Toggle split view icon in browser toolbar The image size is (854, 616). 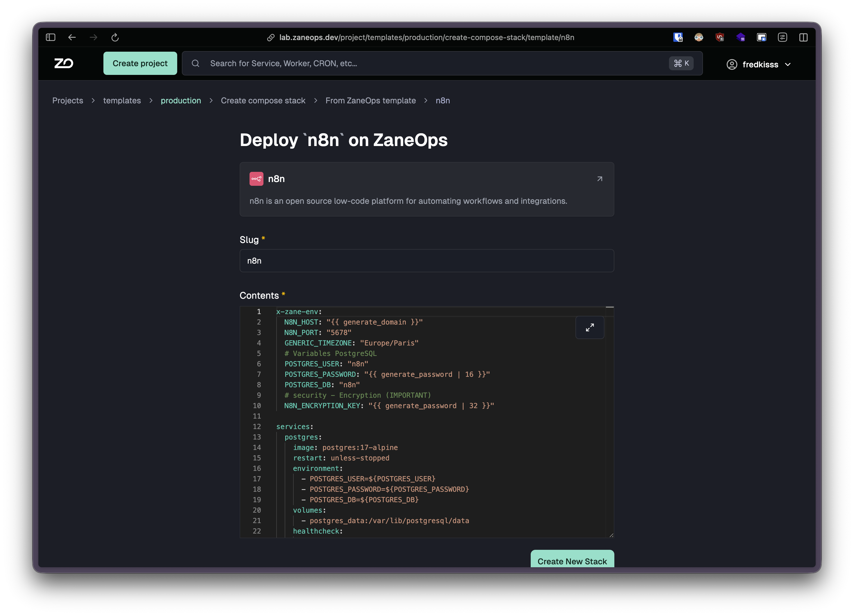pos(803,37)
